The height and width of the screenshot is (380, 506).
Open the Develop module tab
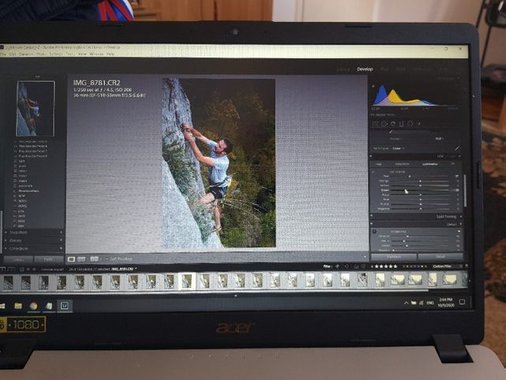pyautogui.click(x=365, y=69)
